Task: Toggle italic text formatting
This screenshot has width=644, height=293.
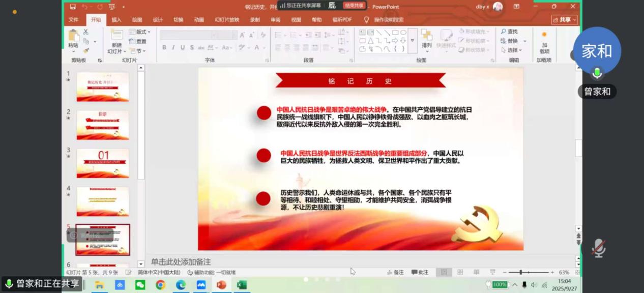Action: [x=173, y=47]
